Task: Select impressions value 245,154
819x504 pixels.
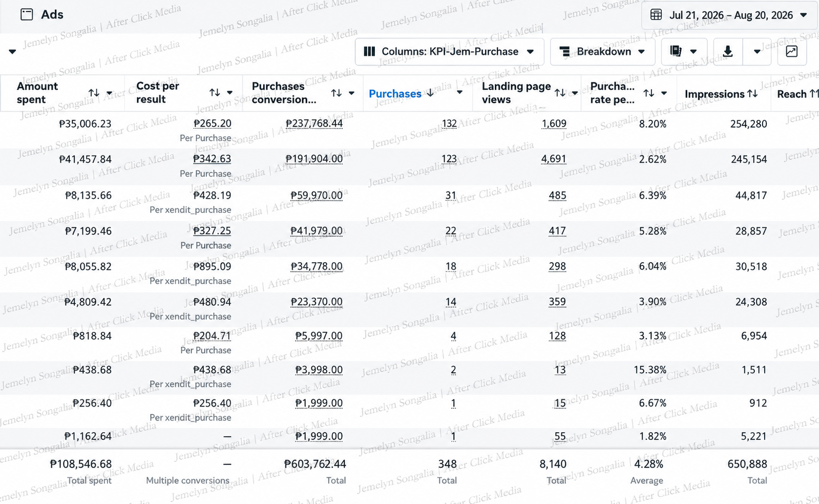Action: [749, 159]
